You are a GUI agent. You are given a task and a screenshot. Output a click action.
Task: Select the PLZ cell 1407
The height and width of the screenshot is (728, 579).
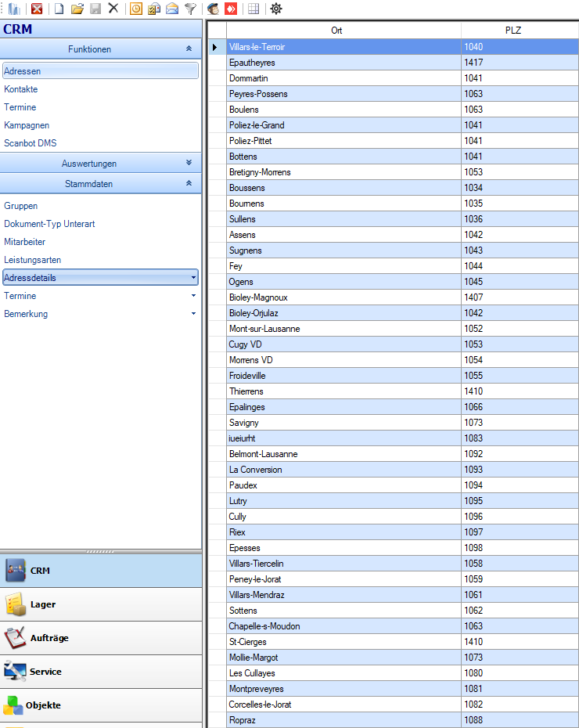[520, 297]
